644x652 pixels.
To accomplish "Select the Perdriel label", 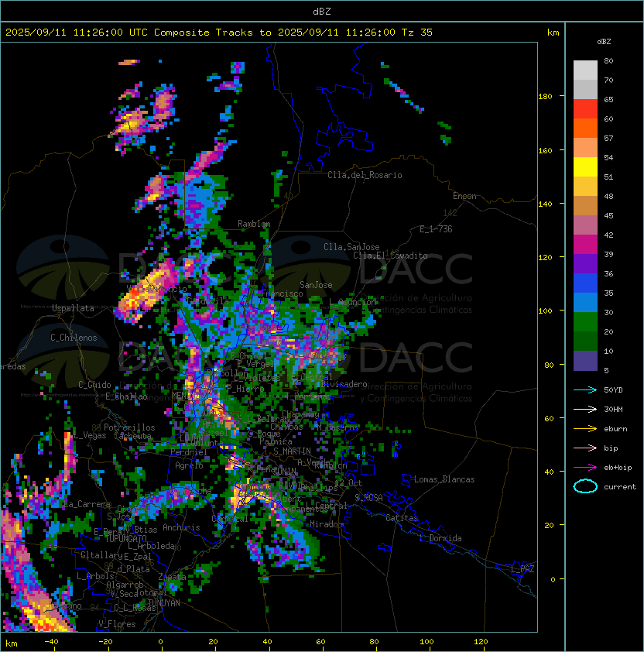I will tap(189, 452).
